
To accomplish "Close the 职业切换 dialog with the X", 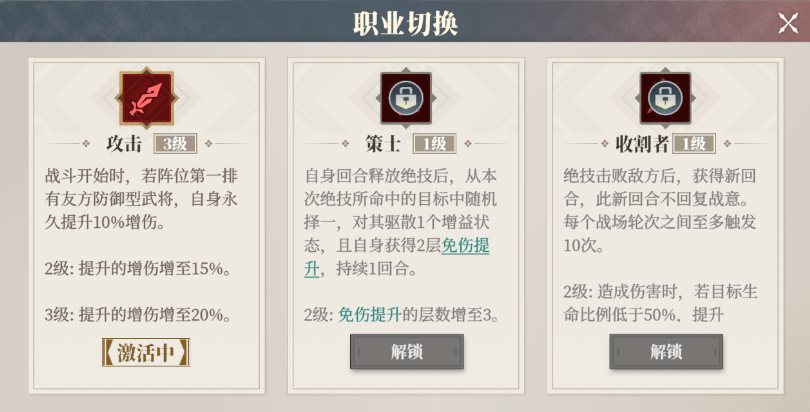I will pos(788,24).
